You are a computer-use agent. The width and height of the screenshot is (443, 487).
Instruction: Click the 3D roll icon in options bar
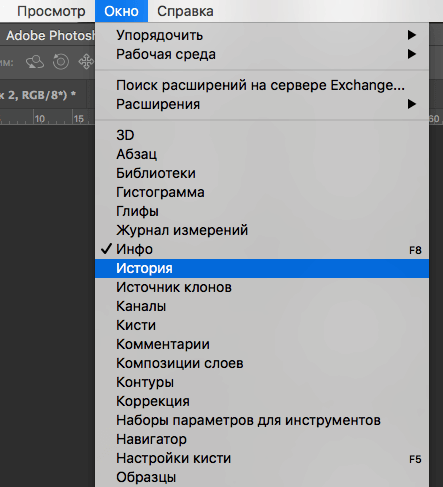tap(61, 62)
